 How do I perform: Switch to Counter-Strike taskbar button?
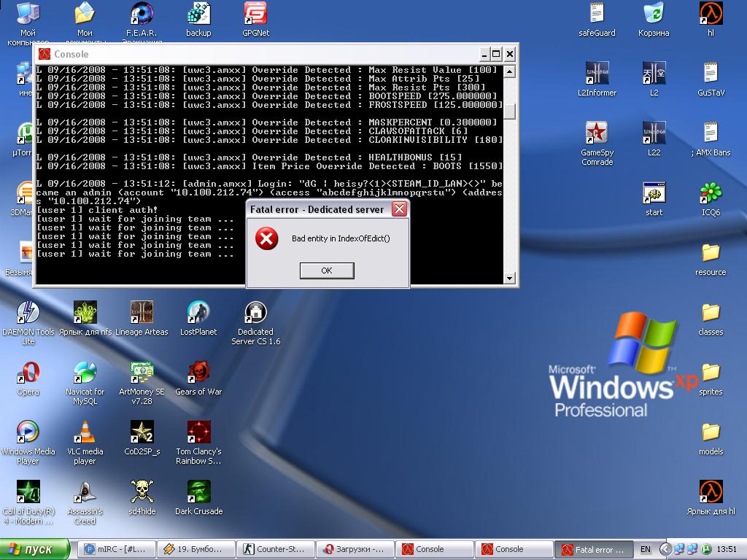click(x=275, y=550)
